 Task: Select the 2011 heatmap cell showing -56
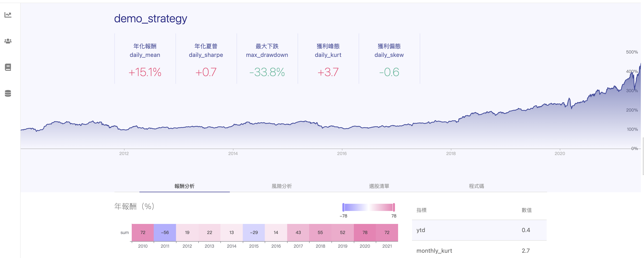(165, 233)
